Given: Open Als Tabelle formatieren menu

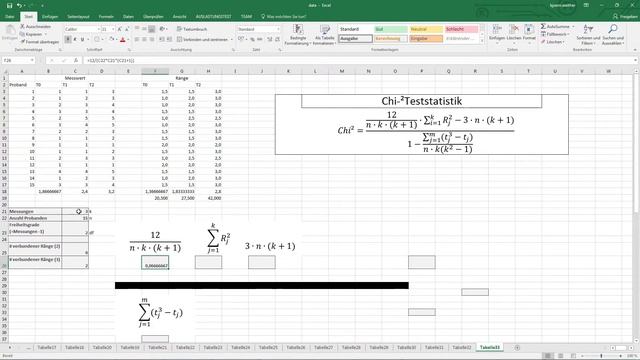Looking at the screenshot, I should (x=324, y=34).
